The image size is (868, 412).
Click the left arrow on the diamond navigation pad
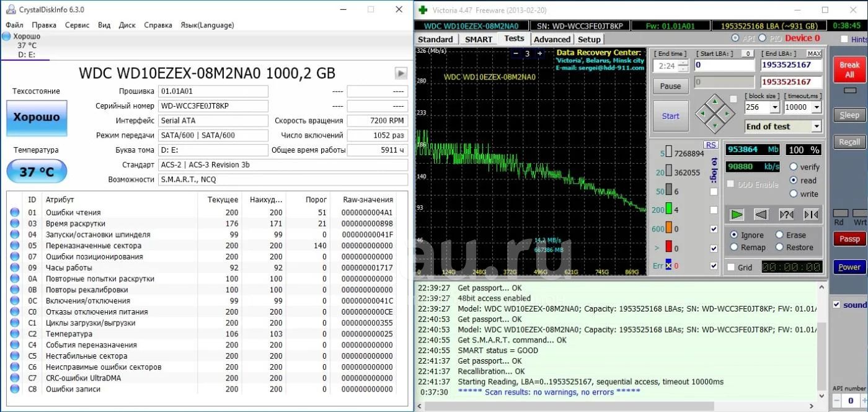[x=702, y=114]
